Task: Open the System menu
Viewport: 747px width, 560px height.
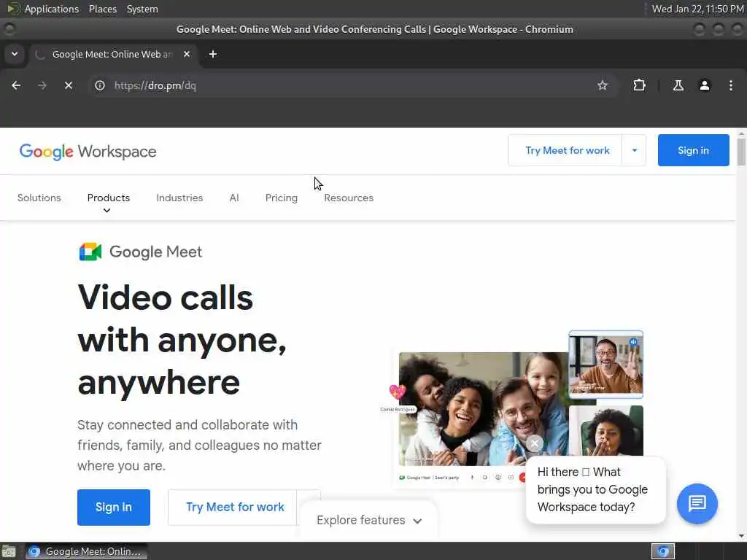Action: 142,9
